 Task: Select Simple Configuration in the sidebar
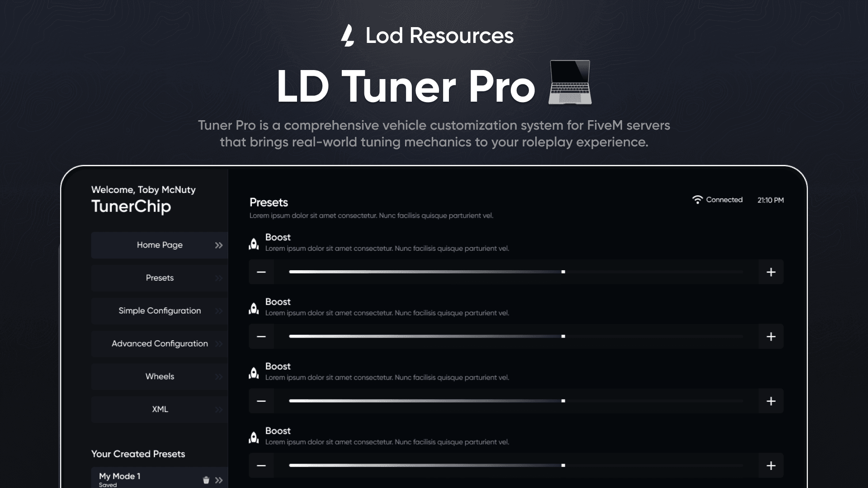click(160, 311)
